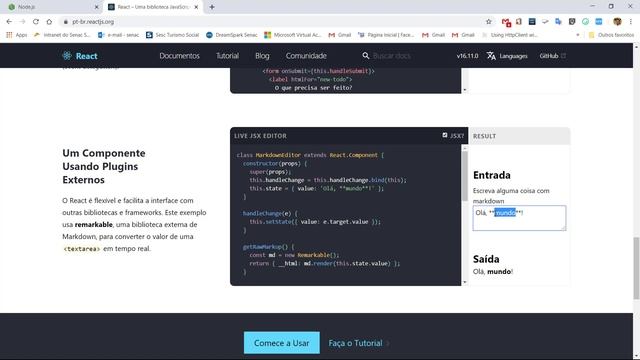Go to browser home page
Image resolution: width=640 pixels, height=360 pixels.
coord(49,22)
